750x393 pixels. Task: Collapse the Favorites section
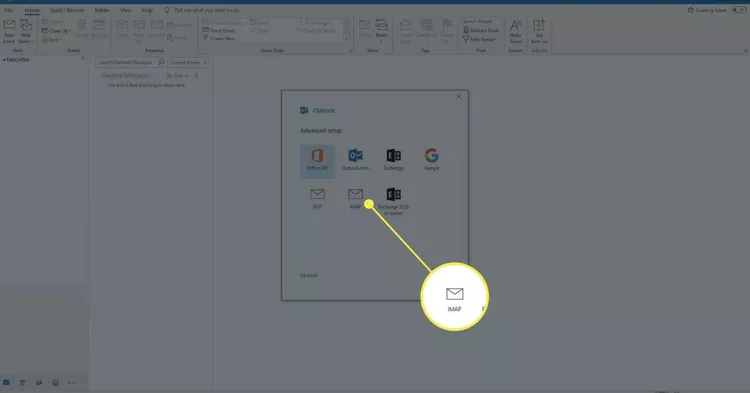(x=4, y=60)
